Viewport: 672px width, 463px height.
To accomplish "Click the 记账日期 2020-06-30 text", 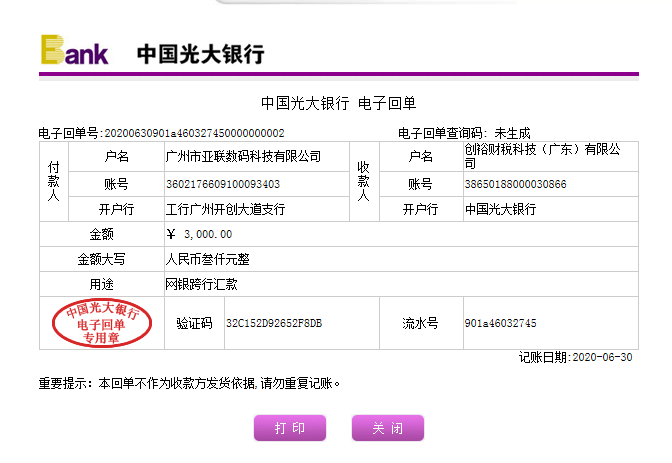I will point(576,357).
